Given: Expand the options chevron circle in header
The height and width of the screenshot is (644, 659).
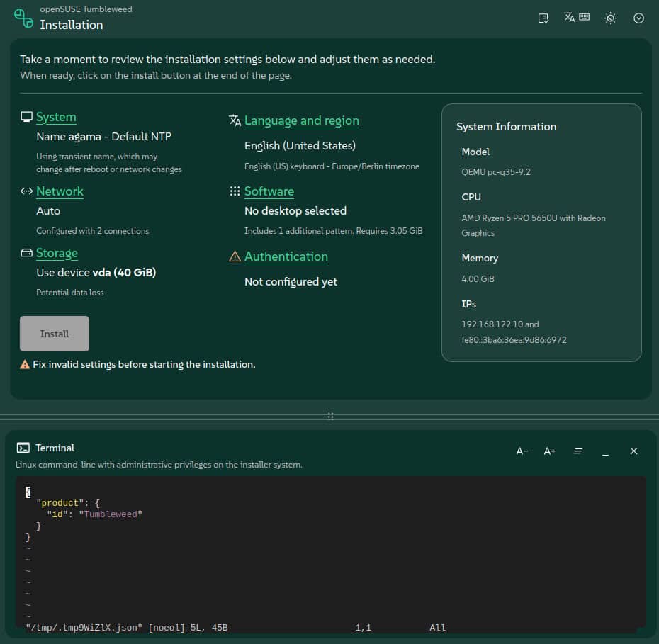Looking at the screenshot, I should tap(638, 18).
